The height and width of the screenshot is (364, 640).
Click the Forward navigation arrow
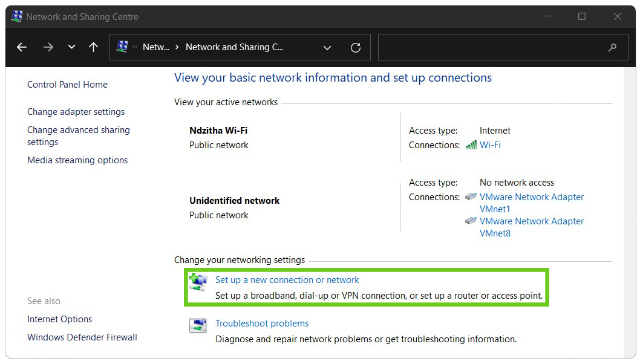pyautogui.click(x=48, y=47)
